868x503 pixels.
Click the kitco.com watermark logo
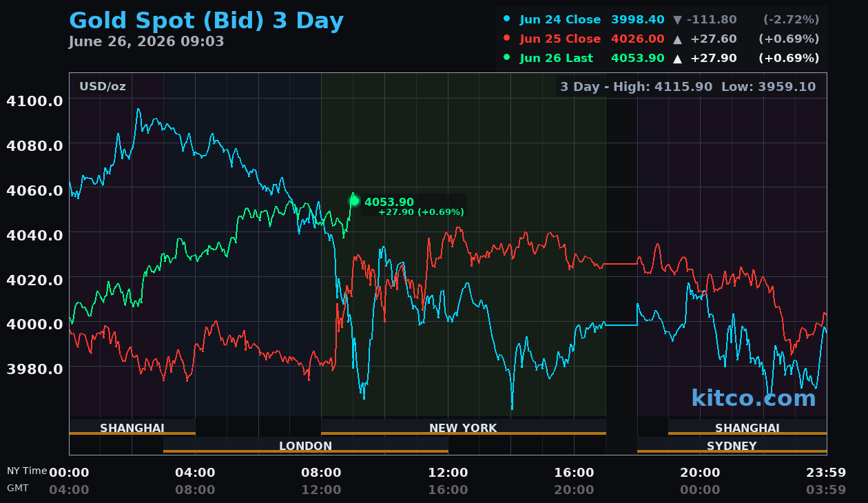tap(753, 398)
